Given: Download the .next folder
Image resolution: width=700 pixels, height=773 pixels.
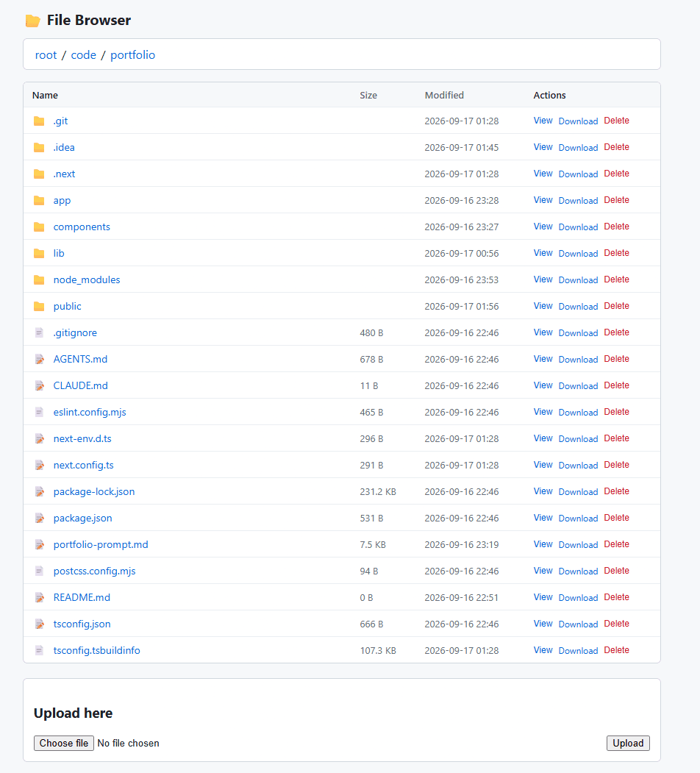Looking at the screenshot, I should (x=578, y=174).
